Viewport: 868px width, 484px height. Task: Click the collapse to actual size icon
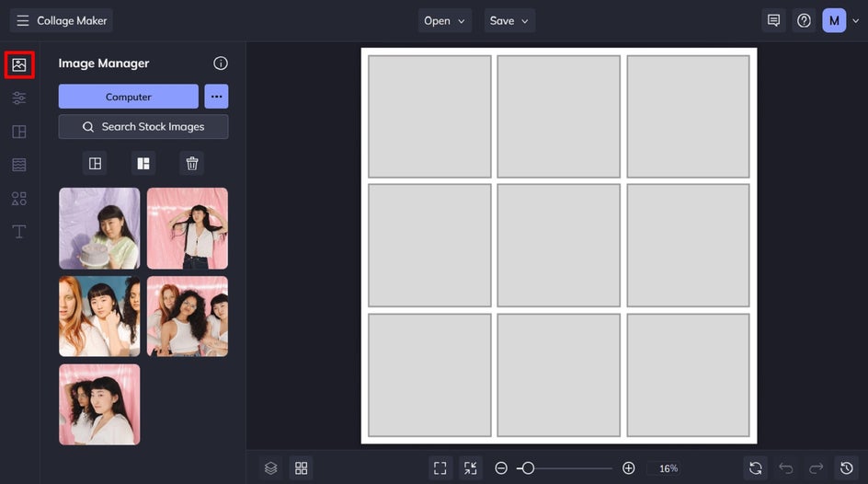tap(471, 468)
